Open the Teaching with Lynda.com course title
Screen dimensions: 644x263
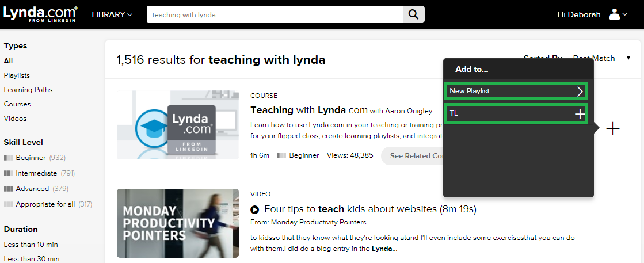click(310, 110)
